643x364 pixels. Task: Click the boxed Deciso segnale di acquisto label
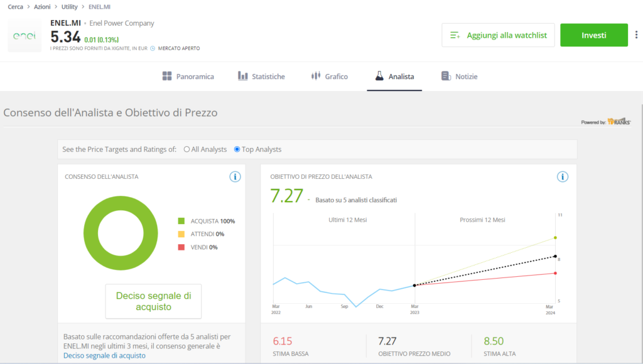coord(153,301)
